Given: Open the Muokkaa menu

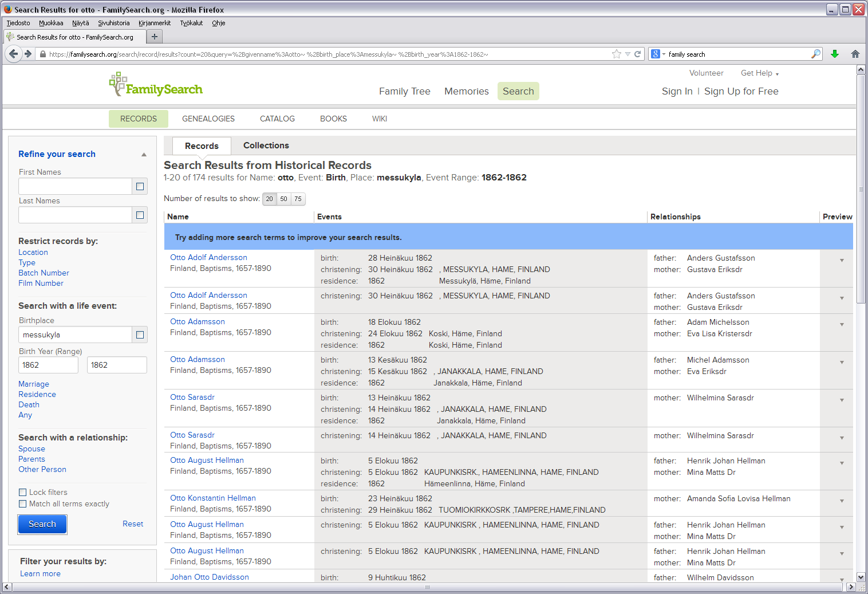Looking at the screenshot, I should point(51,23).
